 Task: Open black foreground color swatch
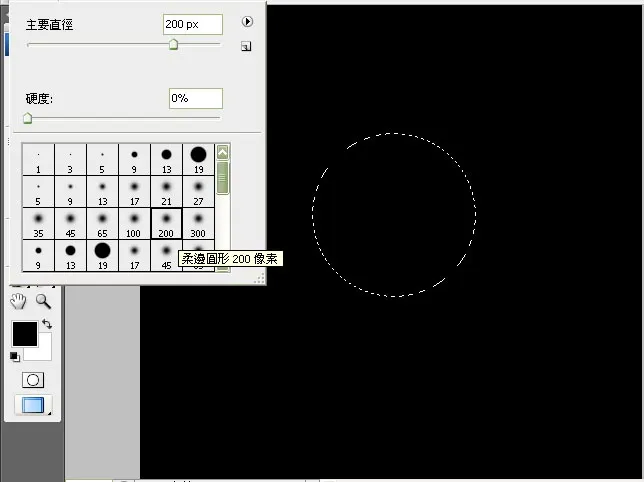click(x=25, y=333)
